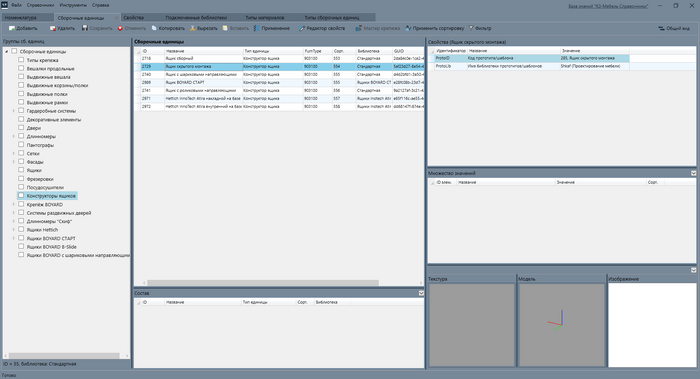Click the Копировать (copy) toolbar button
700x379 pixels.
pos(168,28)
